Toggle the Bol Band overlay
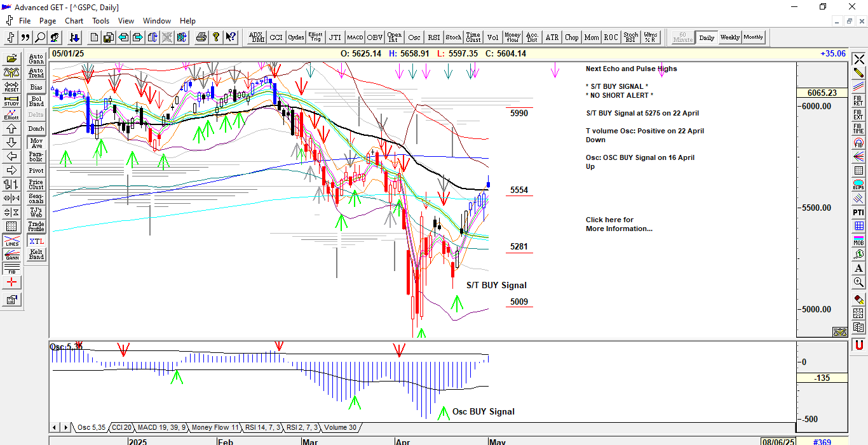This screenshot has width=868, height=445. coord(36,101)
